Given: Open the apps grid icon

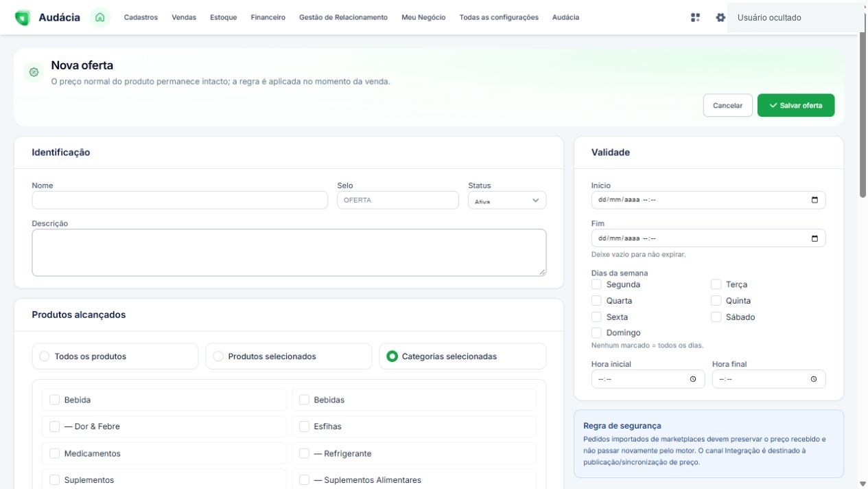Looking at the screenshot, I should pyautogui.click(x=695, y=18).
